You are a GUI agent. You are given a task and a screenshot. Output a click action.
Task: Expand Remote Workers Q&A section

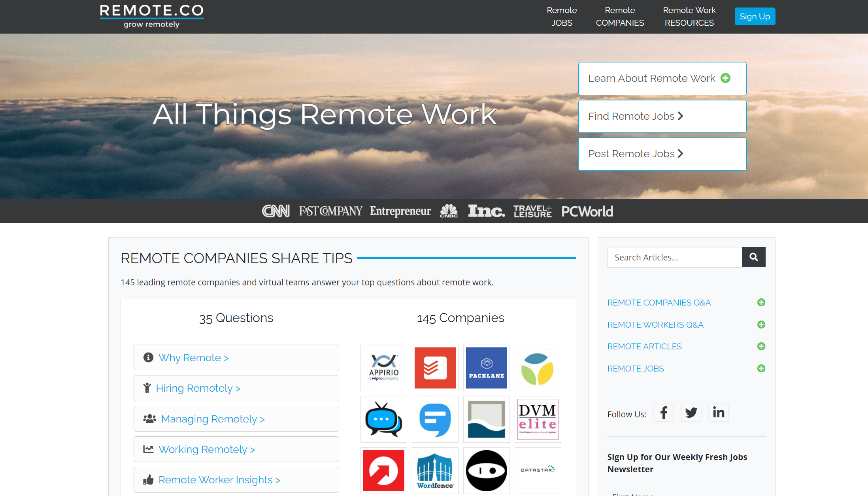[761, 325]
